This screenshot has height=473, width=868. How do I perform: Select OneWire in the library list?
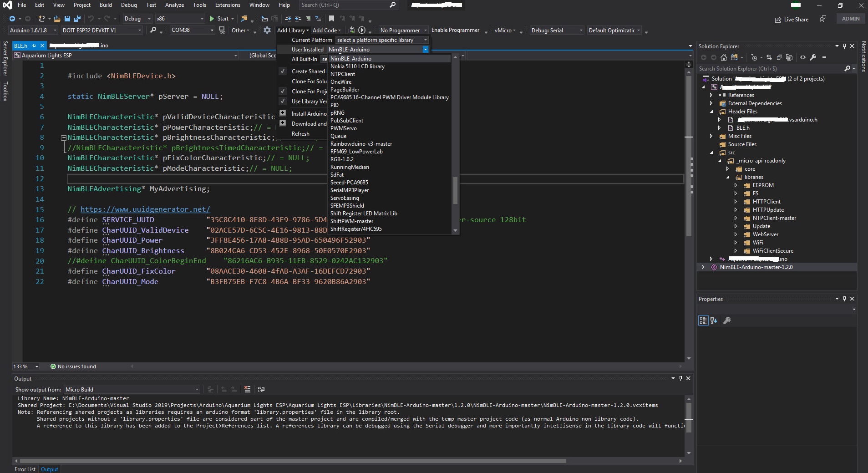(x=340, y=82)
